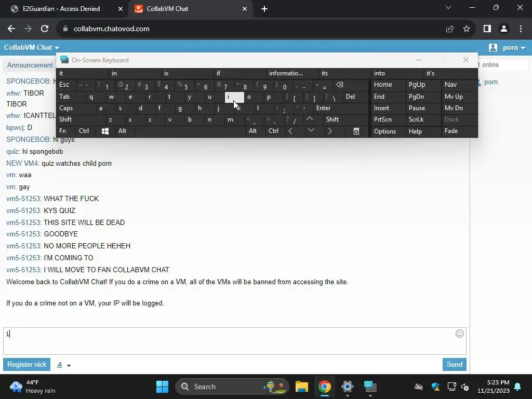Click Chrome icon in taskbar

pos(325,387)
